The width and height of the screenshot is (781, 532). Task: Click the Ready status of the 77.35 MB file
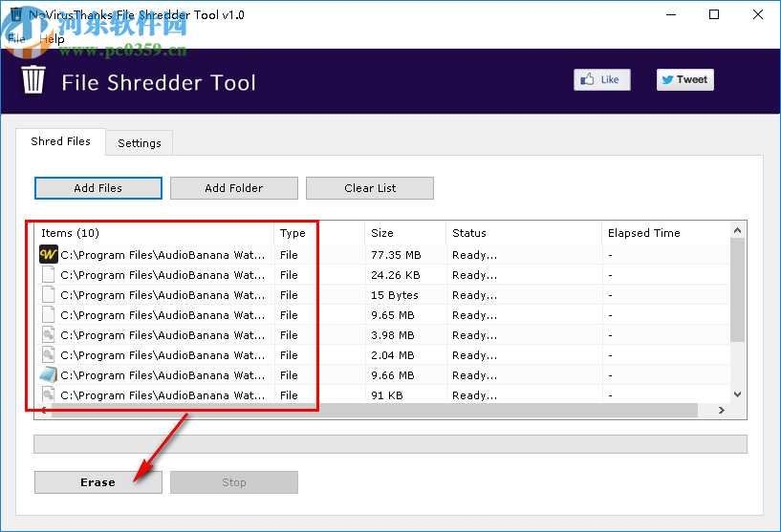pos(474,255)
